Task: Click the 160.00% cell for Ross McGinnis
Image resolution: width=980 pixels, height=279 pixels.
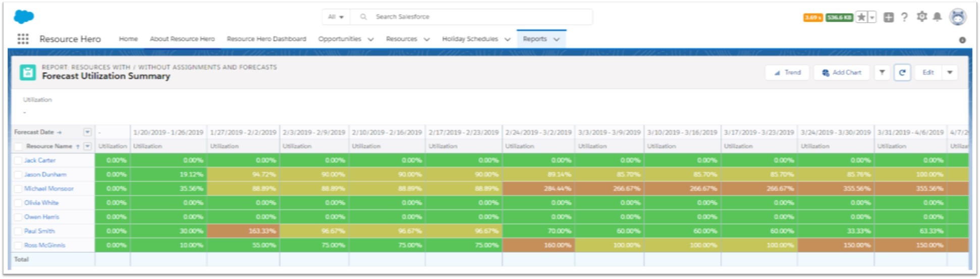Action: 538,245
